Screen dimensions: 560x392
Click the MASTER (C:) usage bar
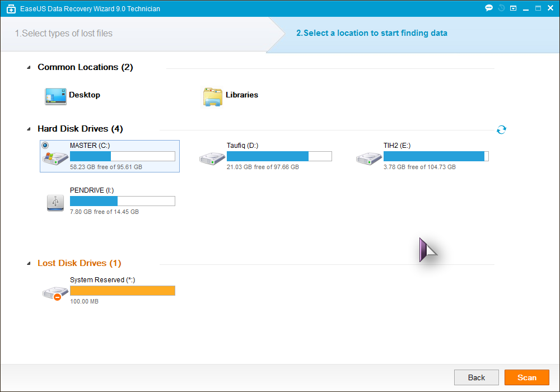click(x=123, y=156)
